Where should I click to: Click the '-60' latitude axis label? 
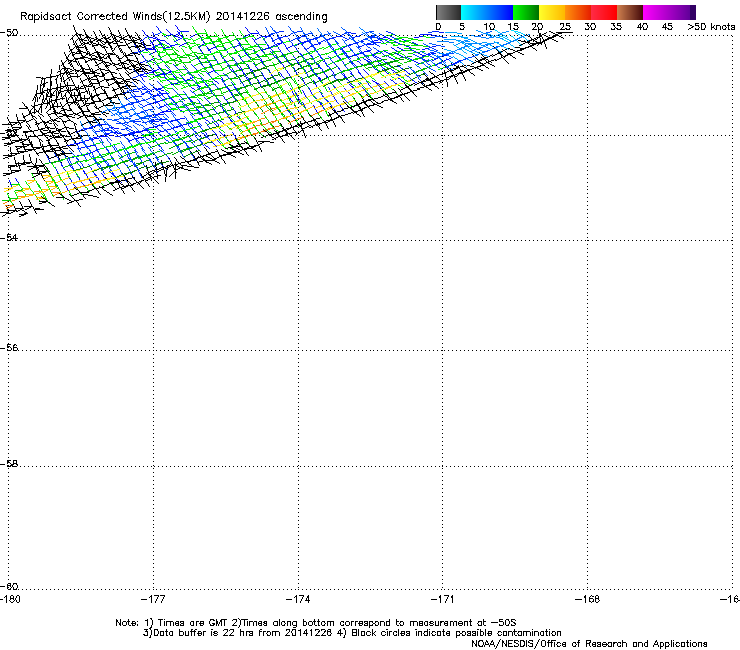pos(9,587)
